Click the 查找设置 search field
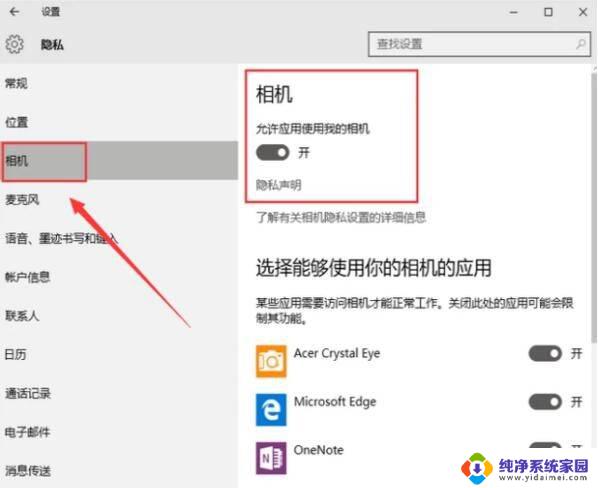This screenshot has width=598, height=488. tap(479, 44)
